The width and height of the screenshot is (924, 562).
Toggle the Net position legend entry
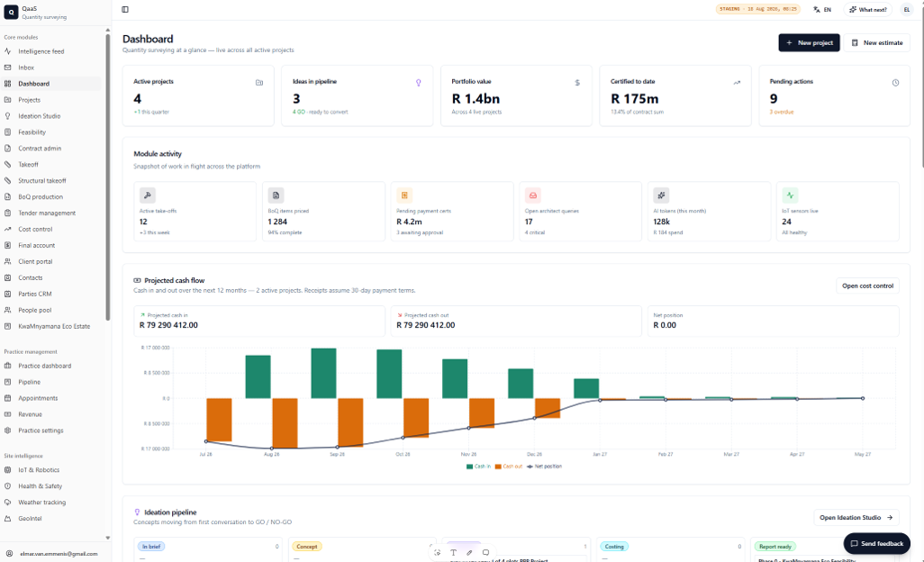(544, 467)
